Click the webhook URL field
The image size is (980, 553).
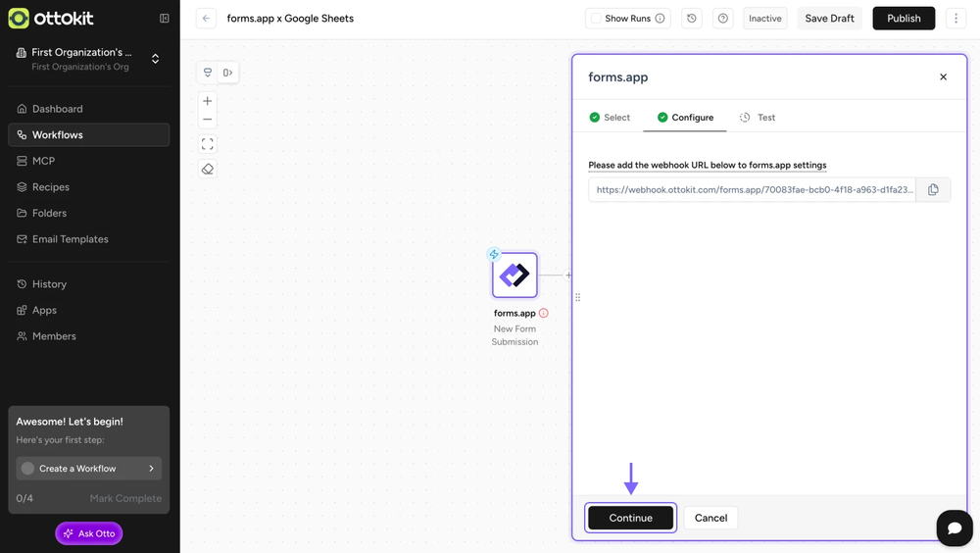pyautogui.click(x=752, y=189)
